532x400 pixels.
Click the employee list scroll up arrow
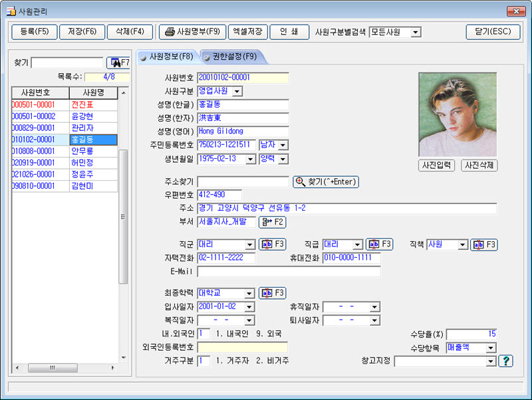tap(124, 93)
